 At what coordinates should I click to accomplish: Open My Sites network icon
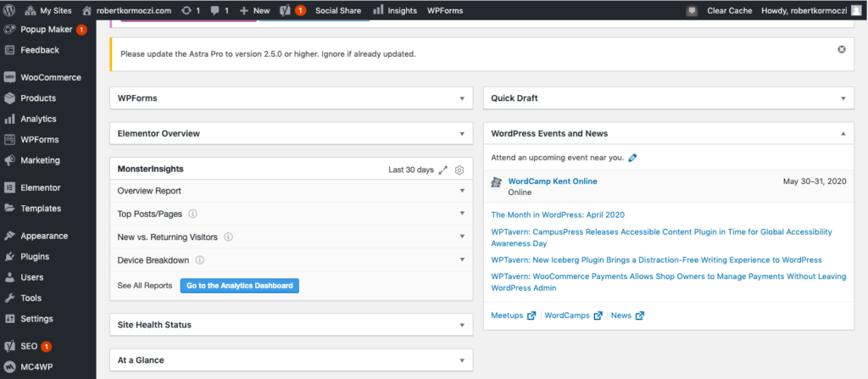[31, 10]
